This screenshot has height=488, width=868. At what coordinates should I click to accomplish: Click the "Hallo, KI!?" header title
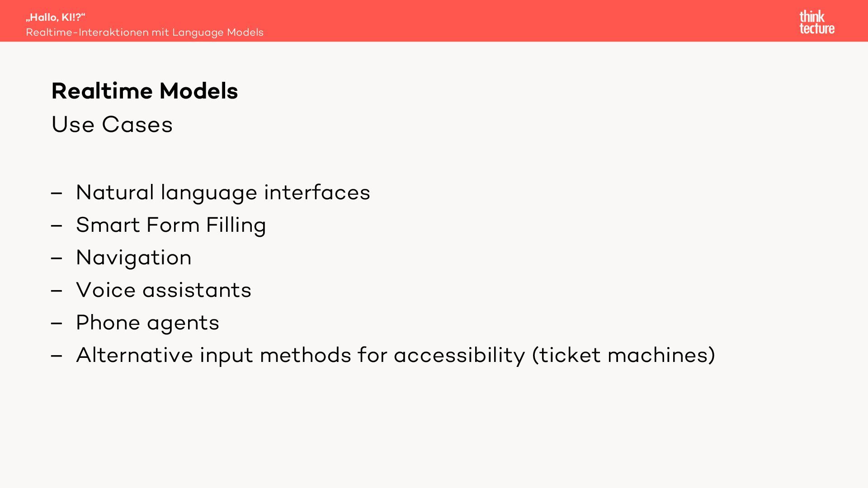tap(56, 17)
